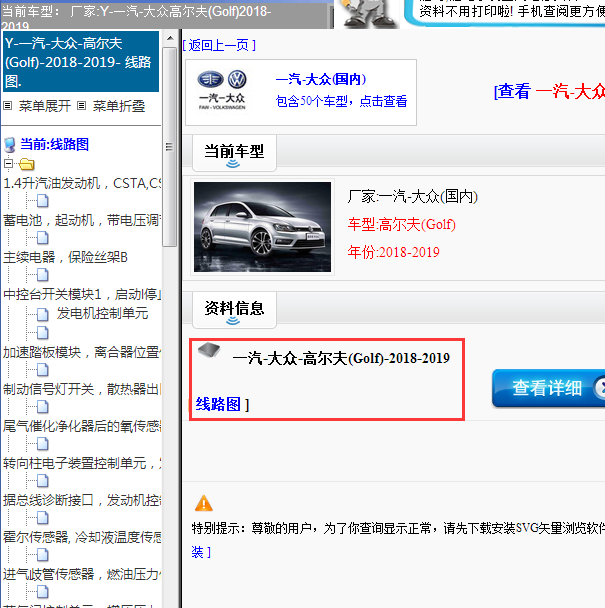This screenshot has width=605, height=608.
Task: Click document icon under 加速踏板模块
Action: click(43, 370)
